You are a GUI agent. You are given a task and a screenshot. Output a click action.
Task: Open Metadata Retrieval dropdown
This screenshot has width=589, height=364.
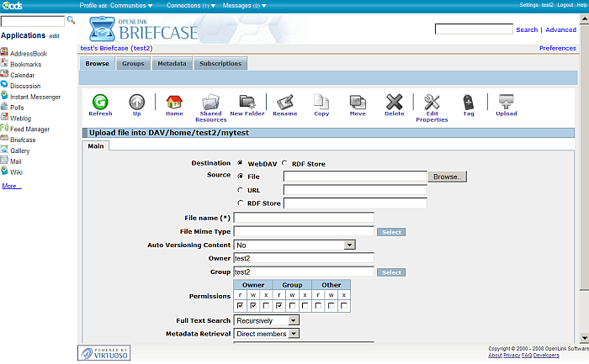point(267,334)
